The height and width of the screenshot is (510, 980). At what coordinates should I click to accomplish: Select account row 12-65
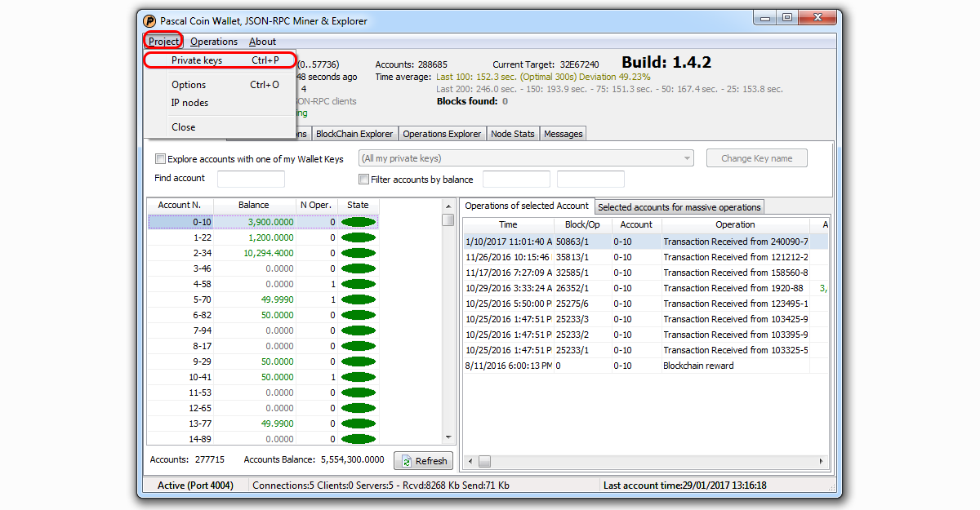click(262, 408)
